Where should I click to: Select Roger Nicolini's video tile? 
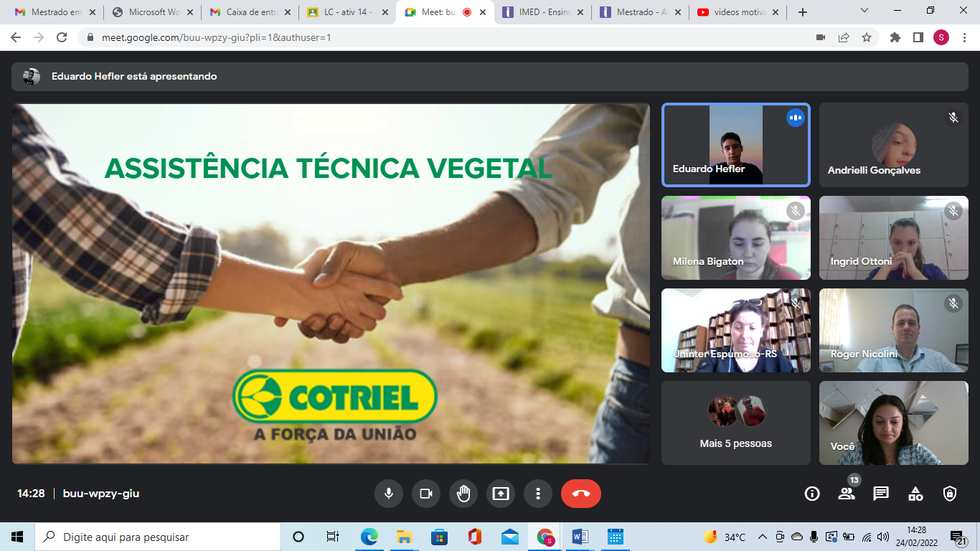tap(894, 331)
